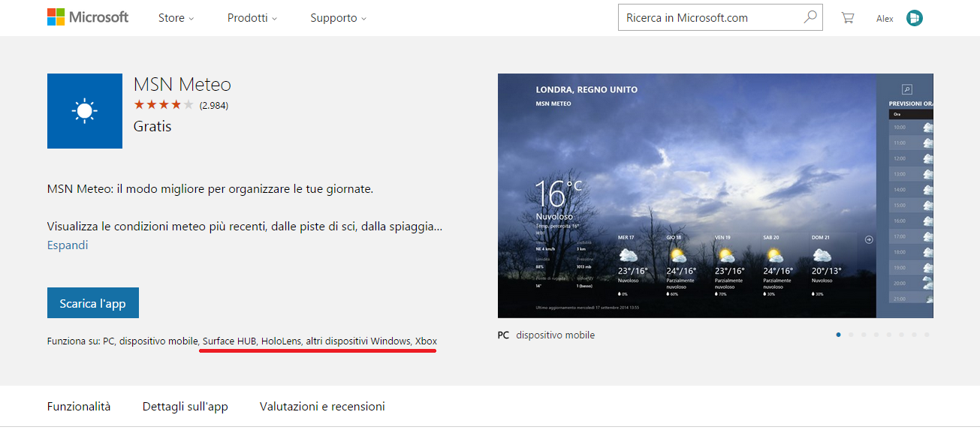Select the first carousel dot
The image size is (980, 448).
click(x=838, y=335)
